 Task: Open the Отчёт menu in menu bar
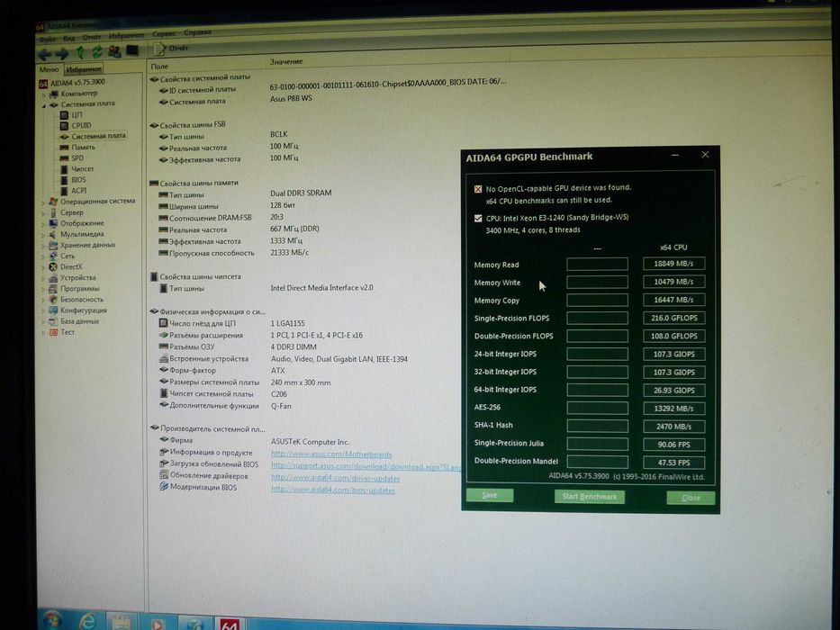coord(92,37)
